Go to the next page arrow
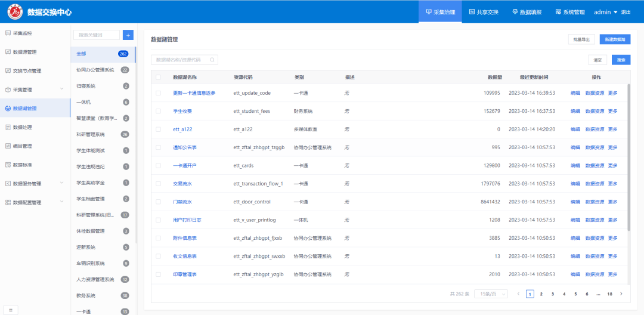This screenshot has width=644, height=315. [x=621, y=294]
